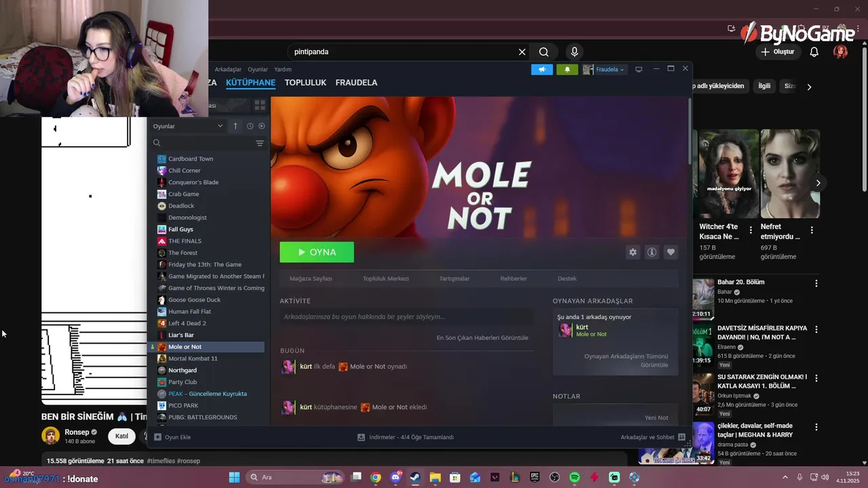Open game settings gear icon in Steam
This screenshot has height=488, width=868.
pos(633,252)
